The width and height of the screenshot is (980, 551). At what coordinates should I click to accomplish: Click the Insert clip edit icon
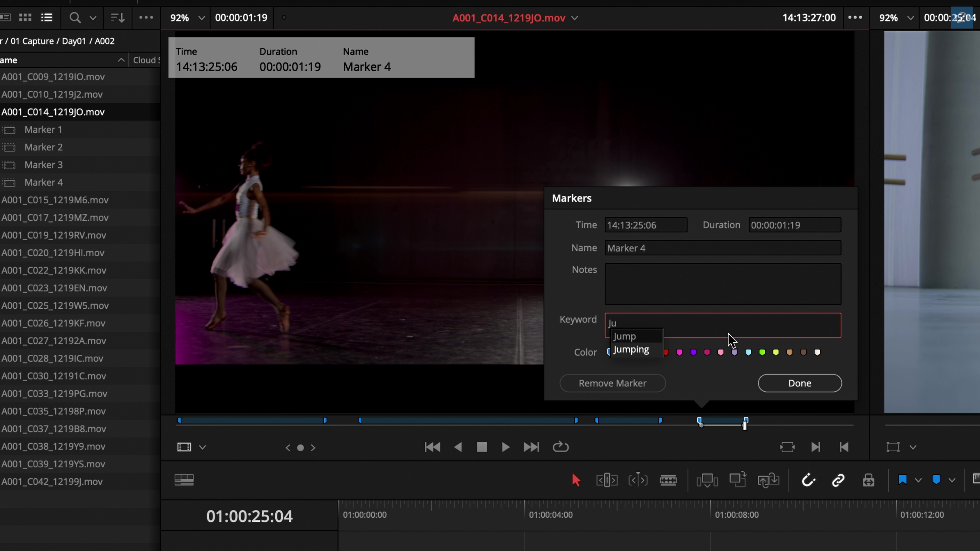[707, 480]
